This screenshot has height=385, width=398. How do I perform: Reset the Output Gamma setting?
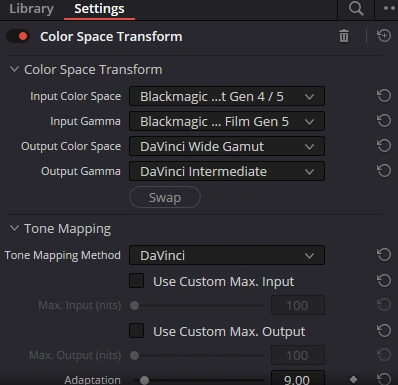click(384, 171)
